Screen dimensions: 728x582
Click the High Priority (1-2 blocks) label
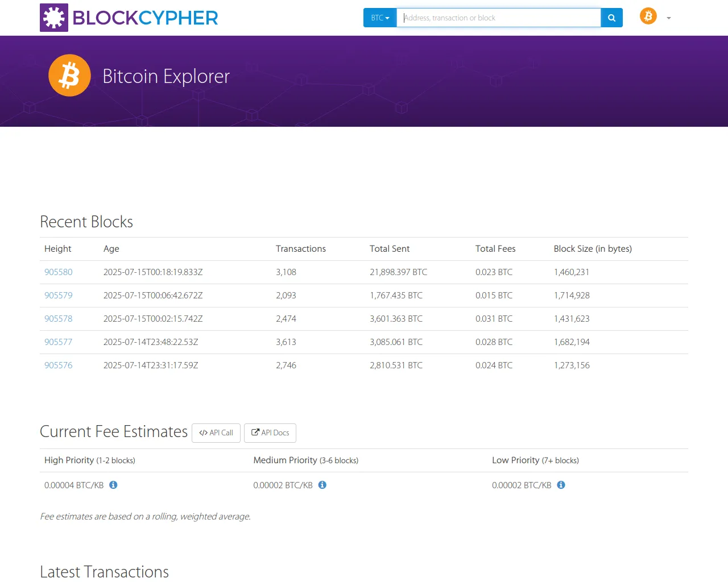click(90, 460)
